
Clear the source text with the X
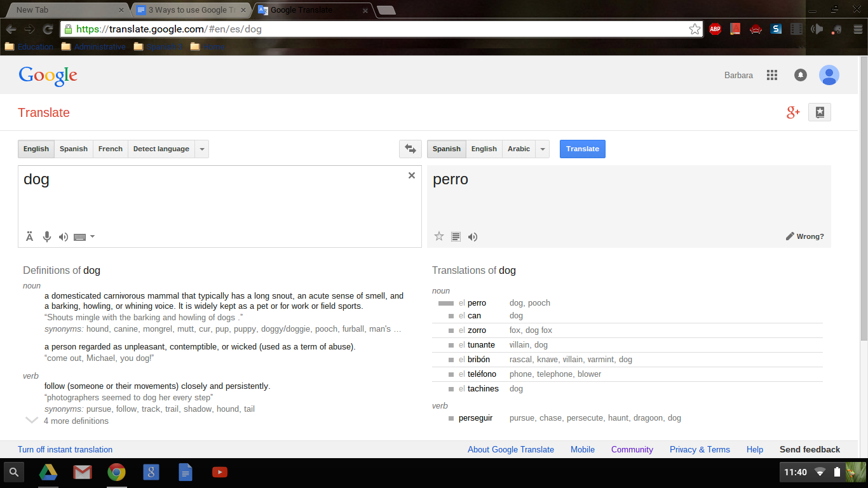pos(412,175)
